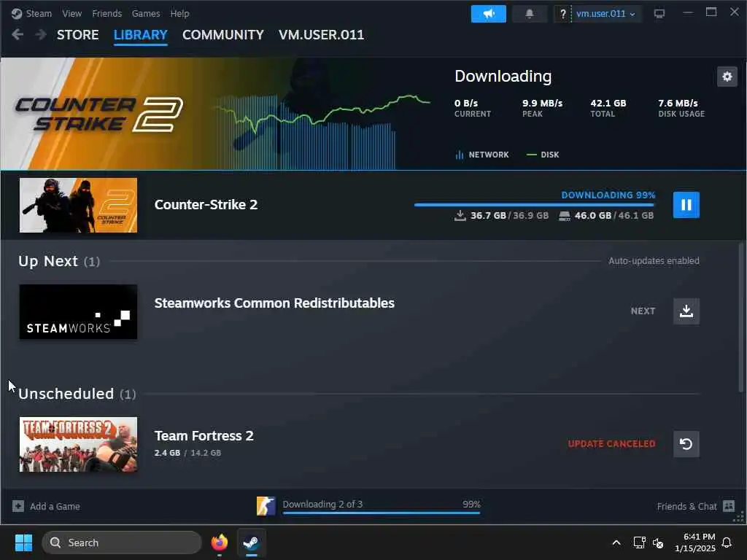
Task: Open the COMMUNITY tab
Action: tap(223, 35)
